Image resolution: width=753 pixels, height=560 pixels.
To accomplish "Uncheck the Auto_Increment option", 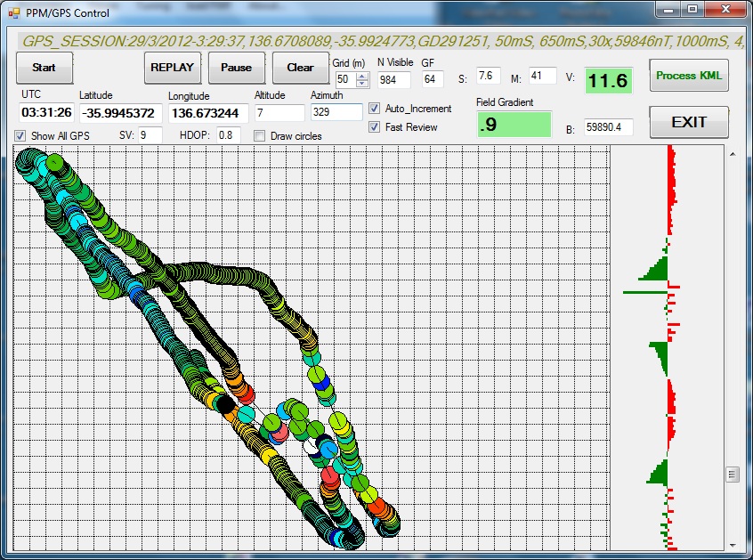I will 375,109.
